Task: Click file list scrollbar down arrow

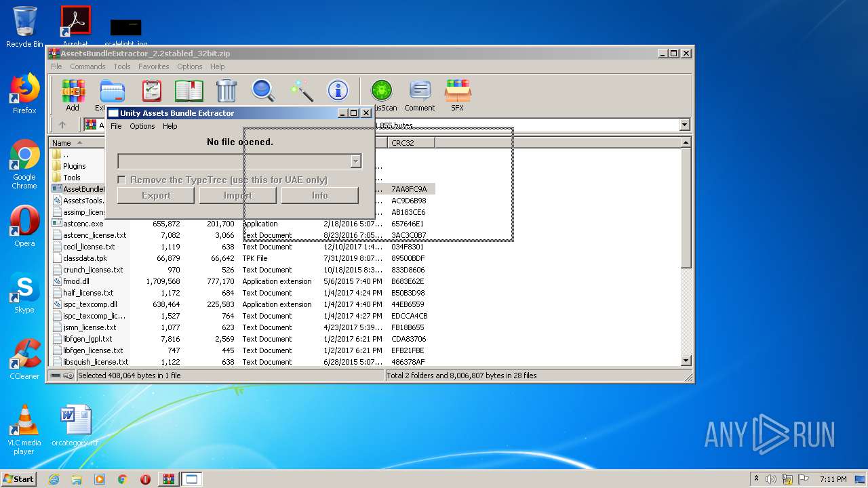Action: coord(686,361)
